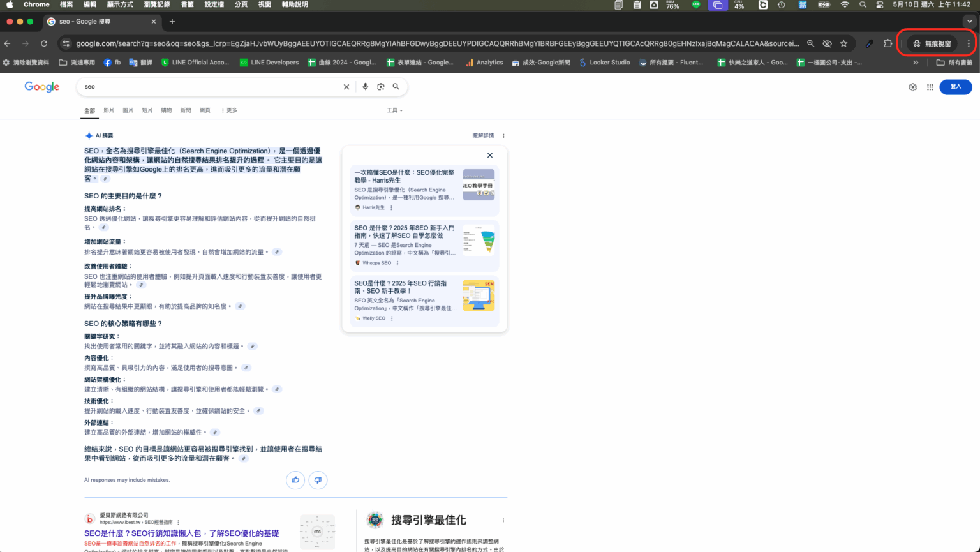
Task: Expand the 更多 search filters menu
Action: coord(230,110)
